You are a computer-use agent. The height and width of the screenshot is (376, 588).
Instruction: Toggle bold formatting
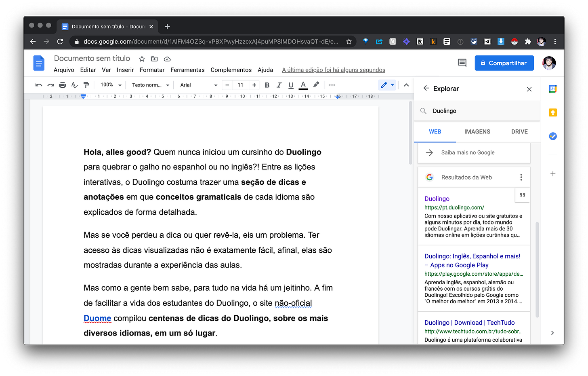267,85
